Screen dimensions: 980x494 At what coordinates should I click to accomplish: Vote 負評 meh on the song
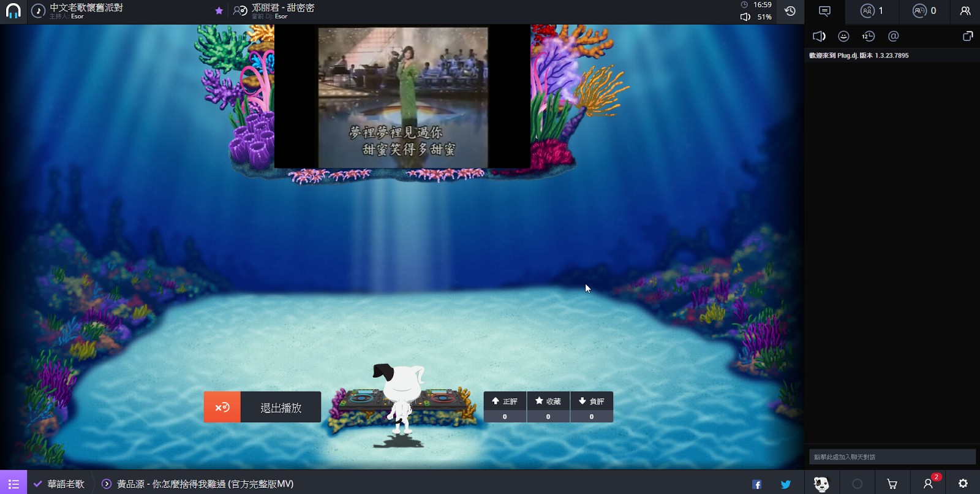pos(592,408)
